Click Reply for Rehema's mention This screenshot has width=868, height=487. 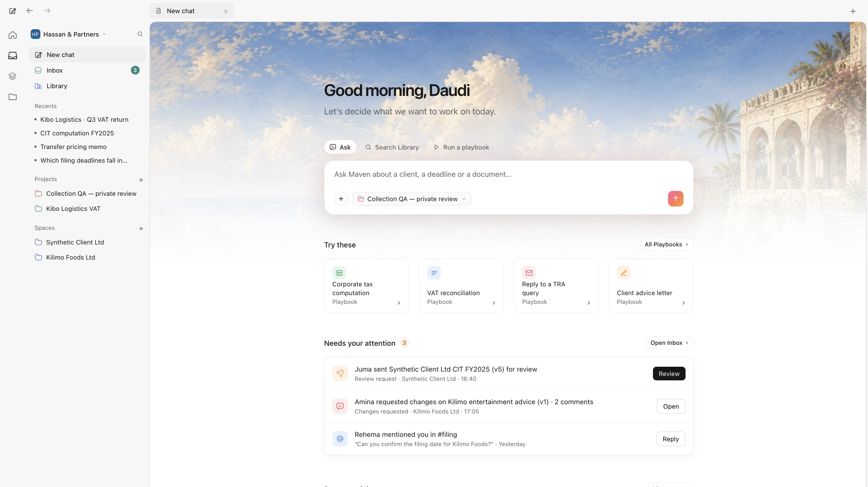(670, 439)
